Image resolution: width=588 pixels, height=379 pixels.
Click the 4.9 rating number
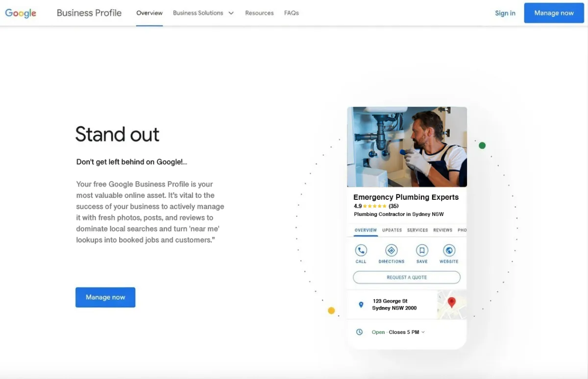pyautogui.click(x=358, y=206)
